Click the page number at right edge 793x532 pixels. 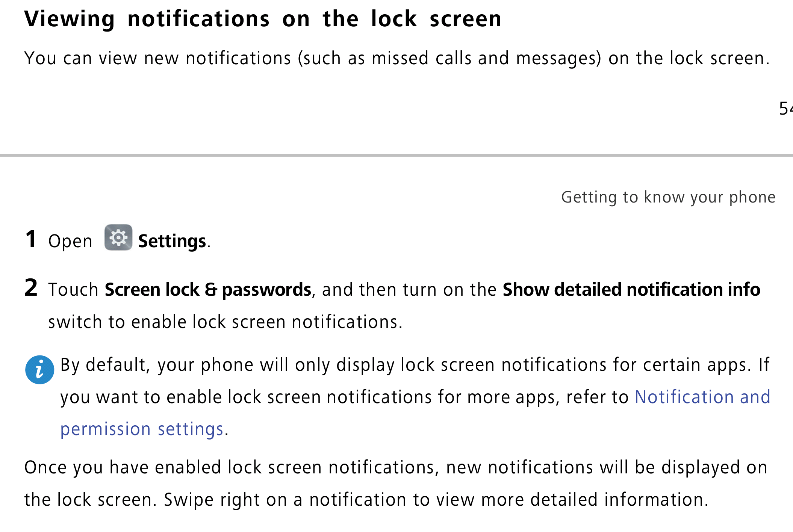click(x=786, y=109)
